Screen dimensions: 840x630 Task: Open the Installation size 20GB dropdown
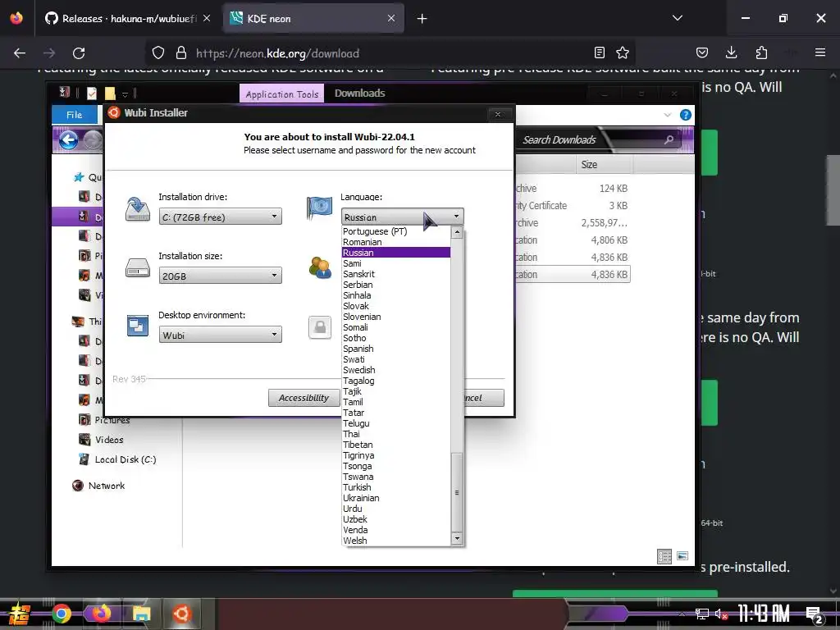point(220,276)
